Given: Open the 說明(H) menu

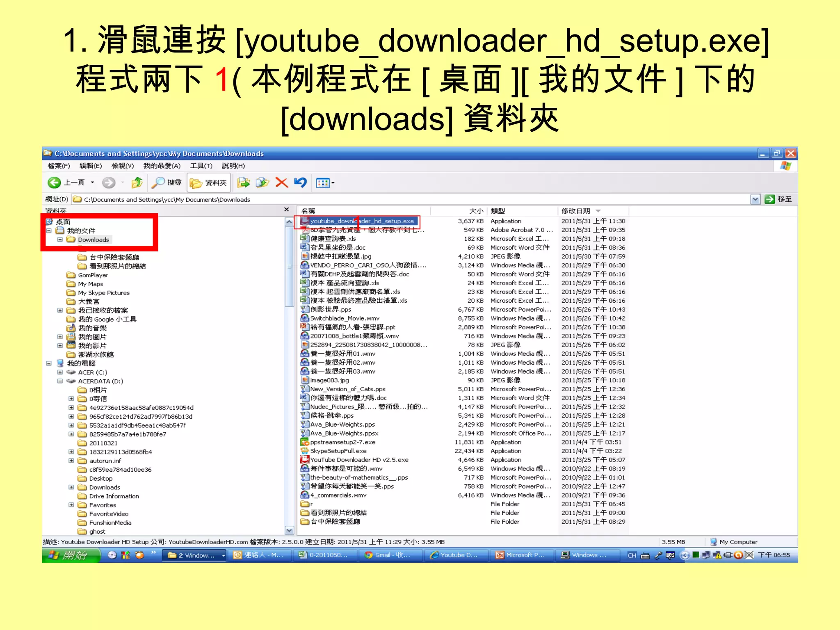Looking at the screenshot, I should [233, 166].
